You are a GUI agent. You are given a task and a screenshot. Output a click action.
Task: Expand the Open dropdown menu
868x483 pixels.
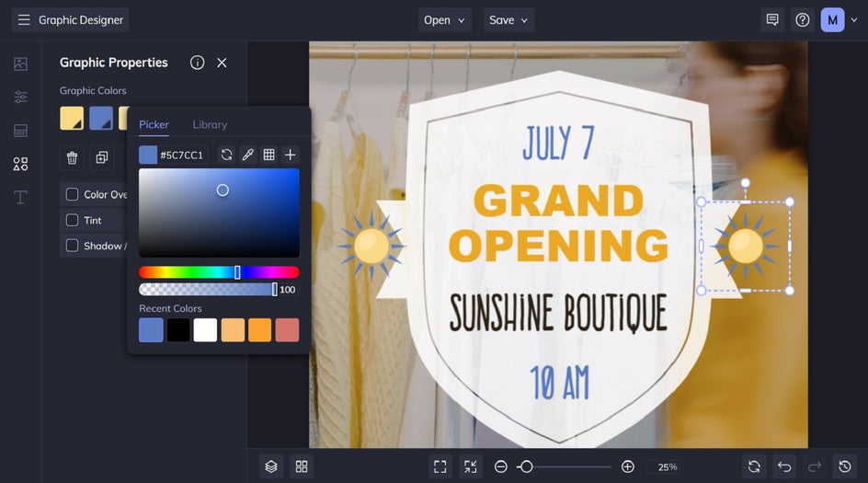tap(444, 20)
